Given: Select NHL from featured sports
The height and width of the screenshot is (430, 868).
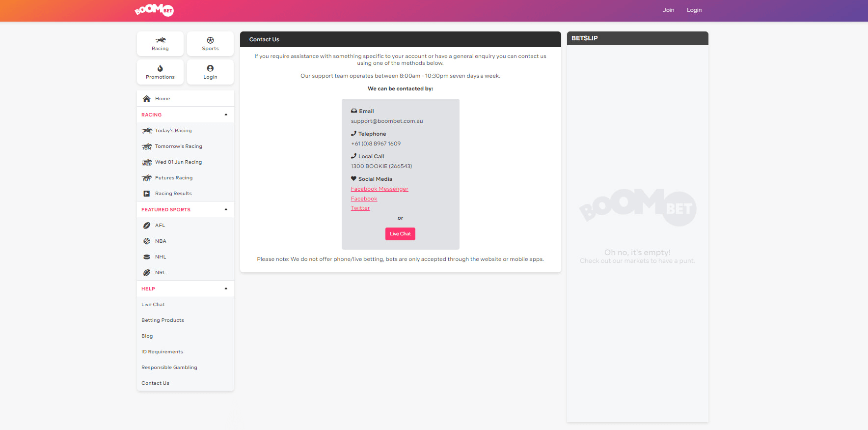Looking at the screenshot, I should 186,257.
